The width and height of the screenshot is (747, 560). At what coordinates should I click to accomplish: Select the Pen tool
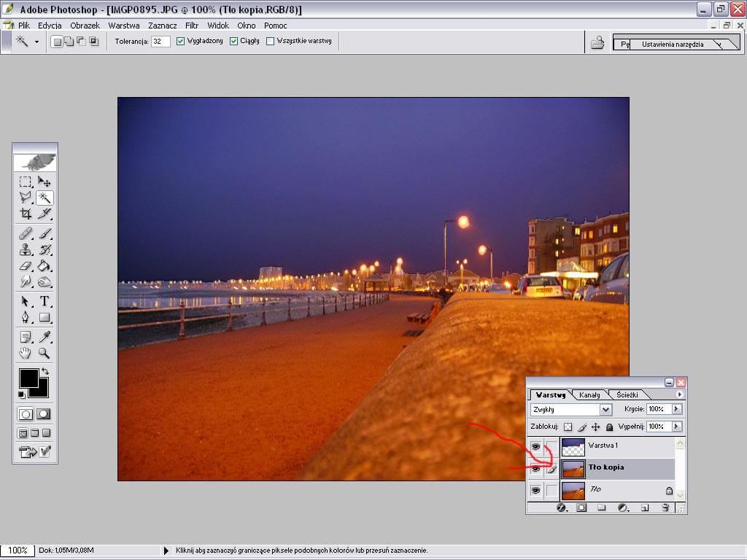click(x=26, y=318)
